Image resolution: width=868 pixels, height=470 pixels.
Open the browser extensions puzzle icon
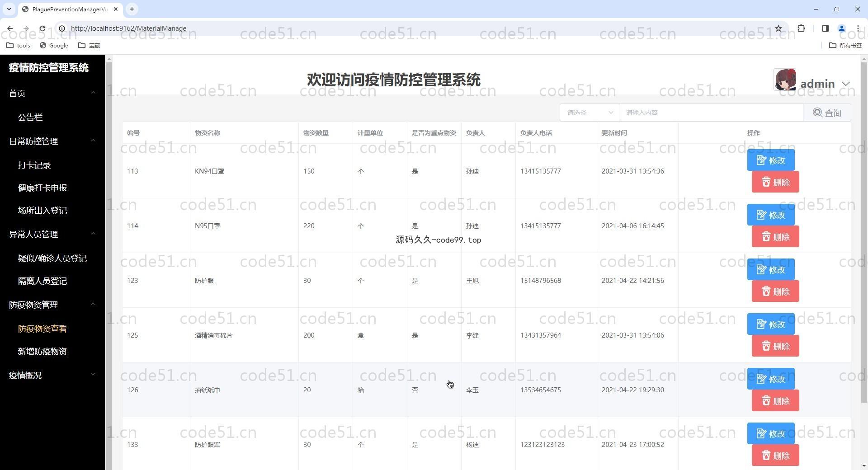pyautogui.click(x=801, y=28)
